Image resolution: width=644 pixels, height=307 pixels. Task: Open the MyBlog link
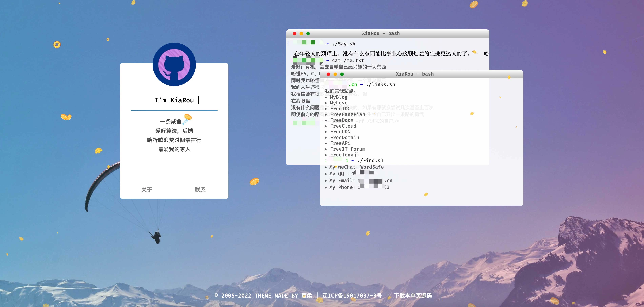click(x=339, y=97)
